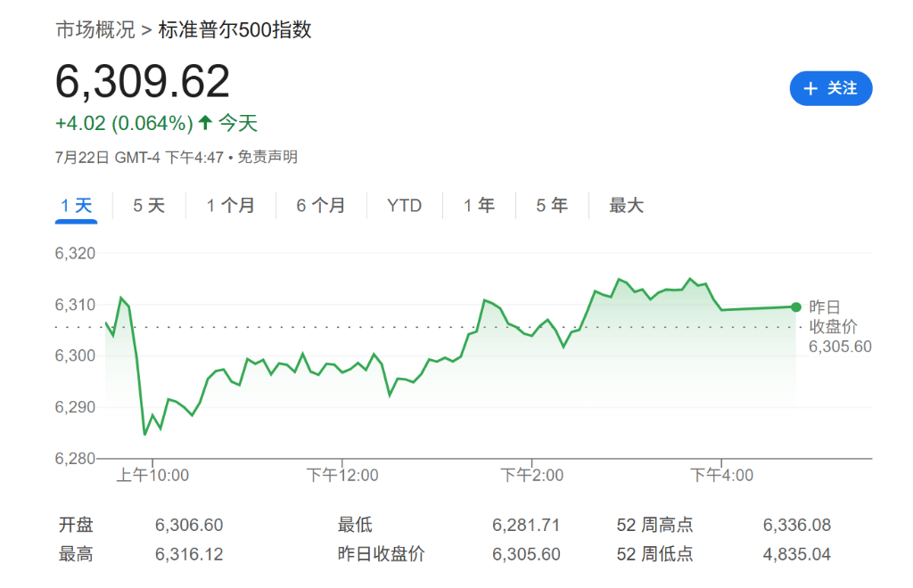Click the 6,290 y-axis label
Viewport: 913px width, 588px height.
pos(75,407)
